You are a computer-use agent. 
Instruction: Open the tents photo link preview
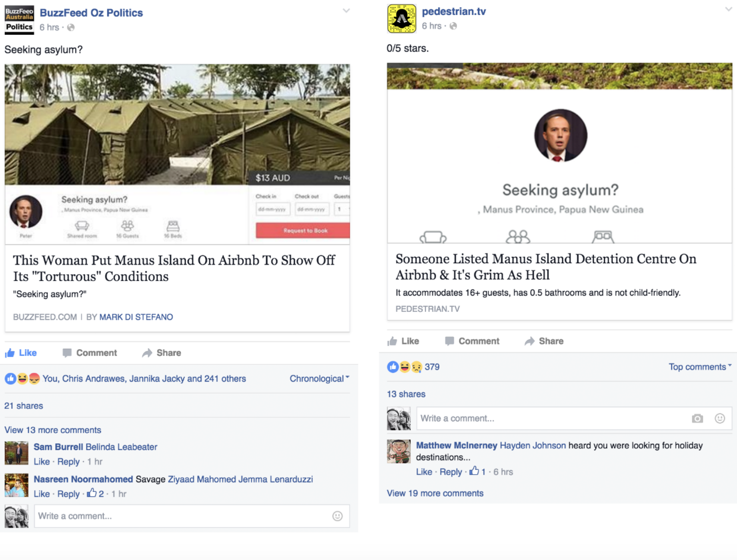(177, 154)
